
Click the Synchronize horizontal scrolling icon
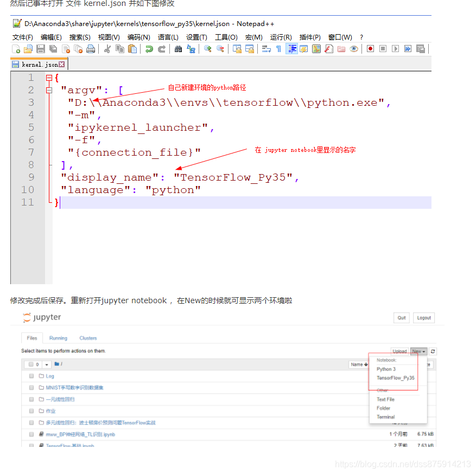(250, 49)
